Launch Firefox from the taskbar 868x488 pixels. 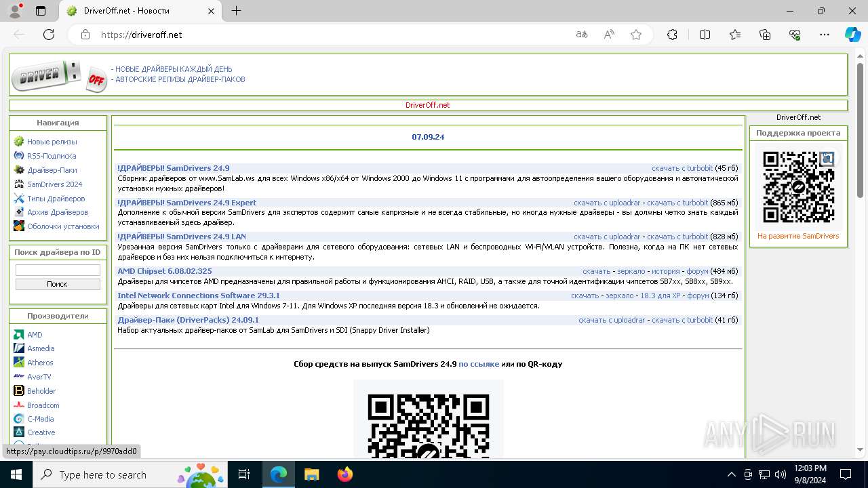[x=345, y=474]
